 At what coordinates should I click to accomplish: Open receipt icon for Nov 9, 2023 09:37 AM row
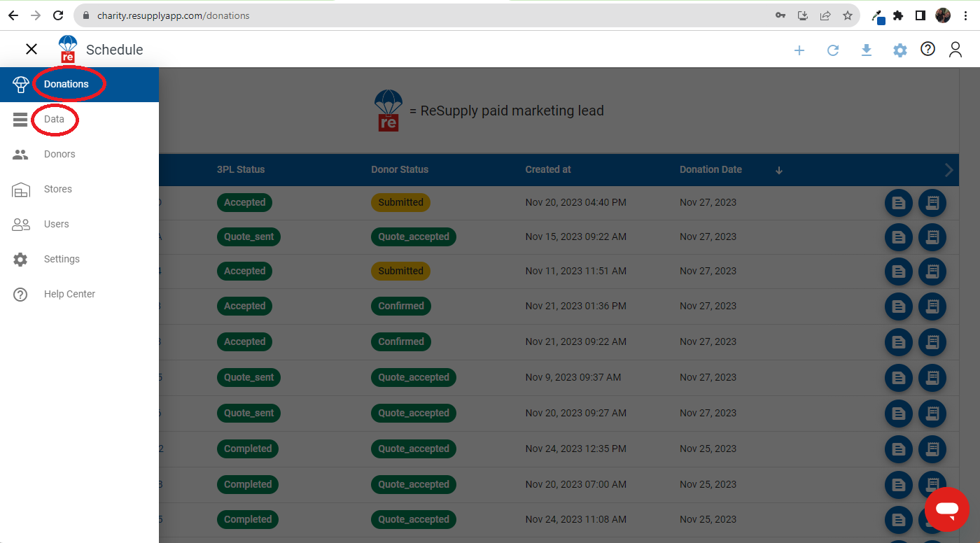932,379
